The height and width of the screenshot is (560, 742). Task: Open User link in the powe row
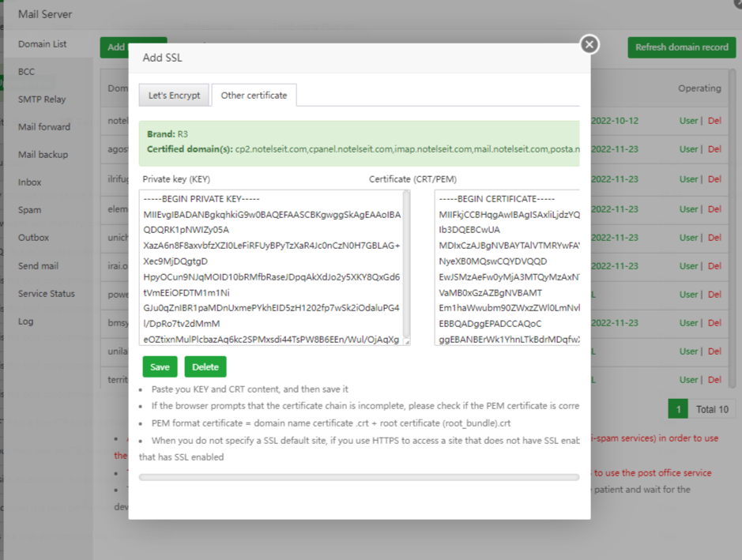pos(688,294)
